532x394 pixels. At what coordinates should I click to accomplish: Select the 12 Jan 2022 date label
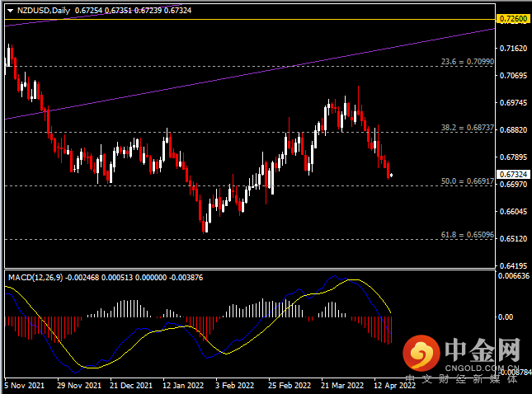(x=183, y=386)
